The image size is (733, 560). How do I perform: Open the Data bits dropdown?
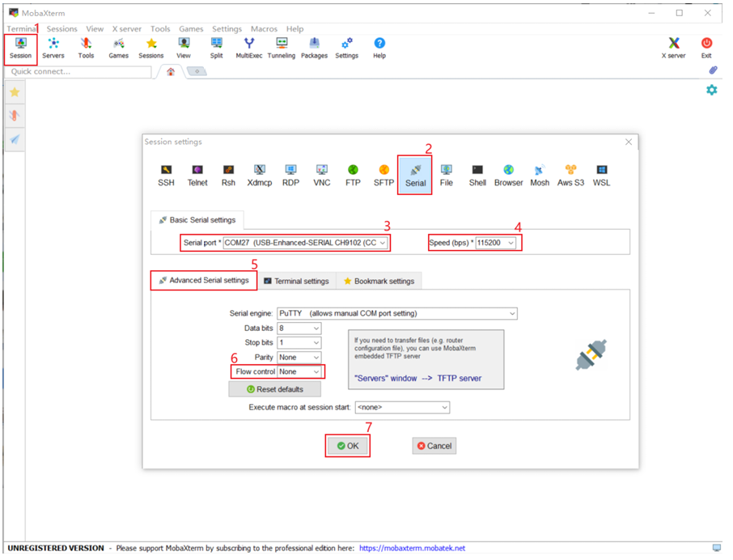click(x=299, y=328)
